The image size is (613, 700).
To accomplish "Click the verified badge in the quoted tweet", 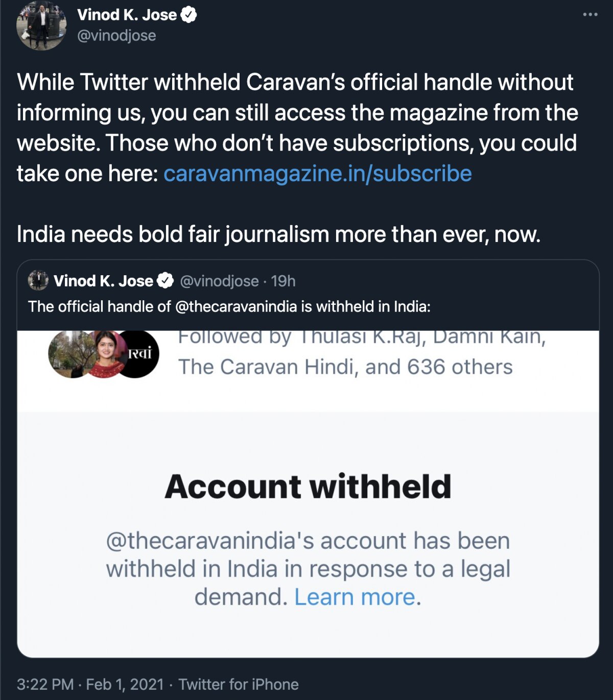I will tap(164, 280).
